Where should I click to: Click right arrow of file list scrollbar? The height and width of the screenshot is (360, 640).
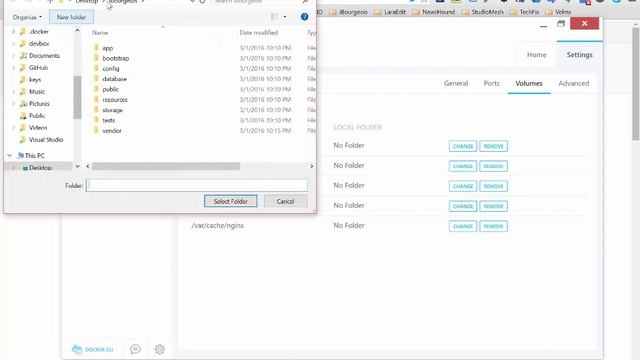click(x=311, y=166)
